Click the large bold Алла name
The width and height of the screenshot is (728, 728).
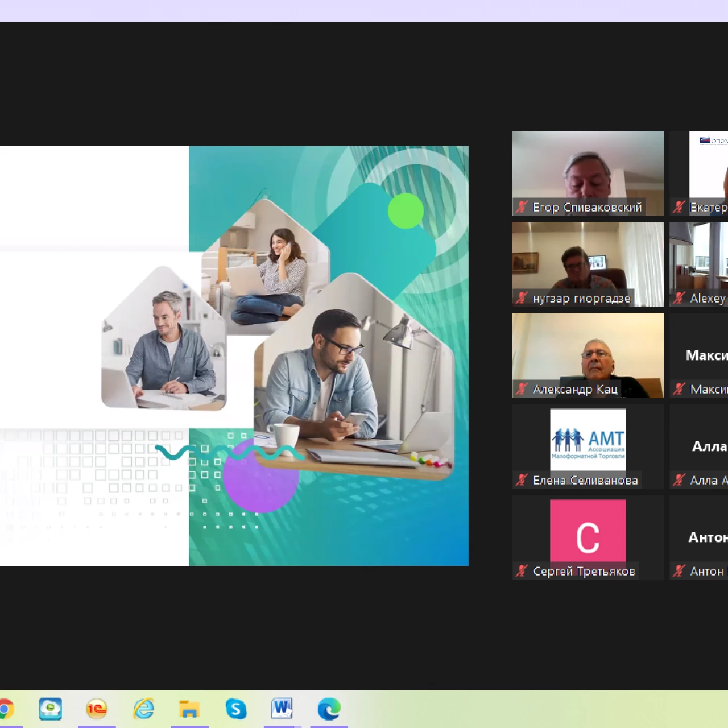(x=710, y=446)
